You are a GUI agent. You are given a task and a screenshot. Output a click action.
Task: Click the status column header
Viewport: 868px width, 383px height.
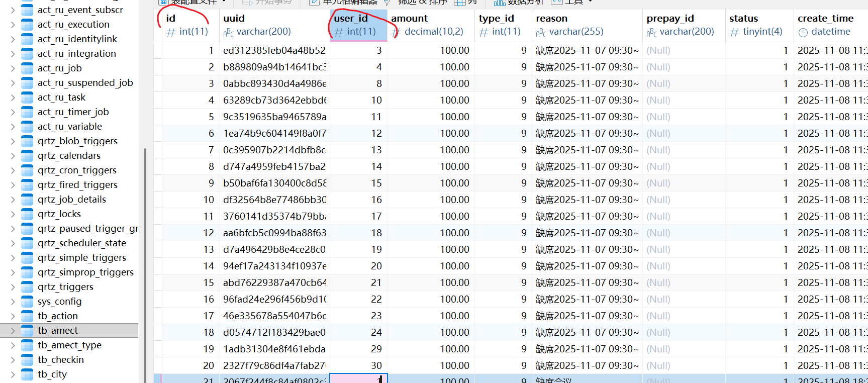coord(759,25)
